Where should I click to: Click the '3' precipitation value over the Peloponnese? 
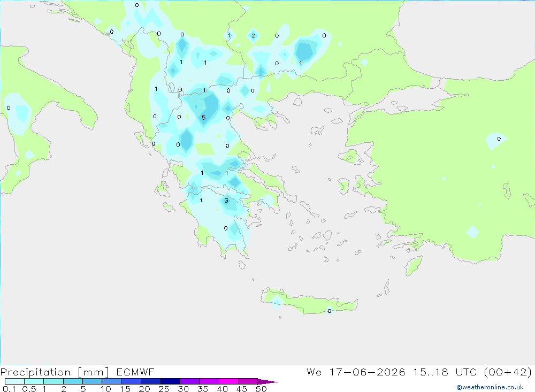pos(226,201)
